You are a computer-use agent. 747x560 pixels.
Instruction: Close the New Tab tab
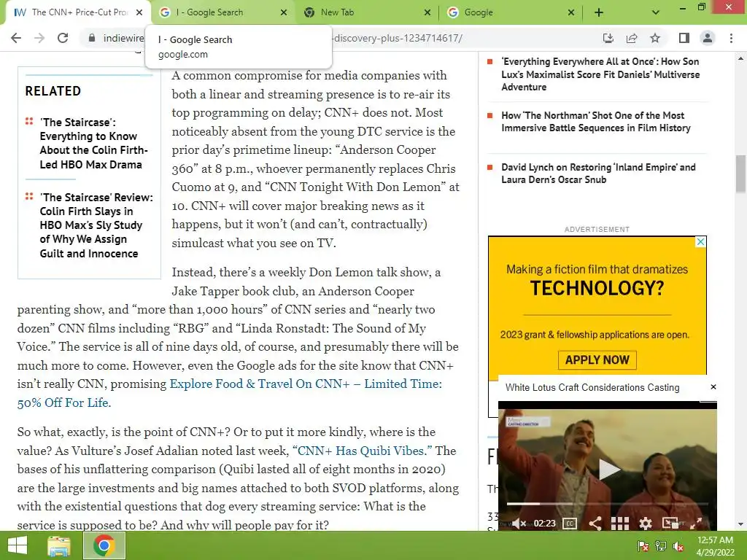(427, 13)
